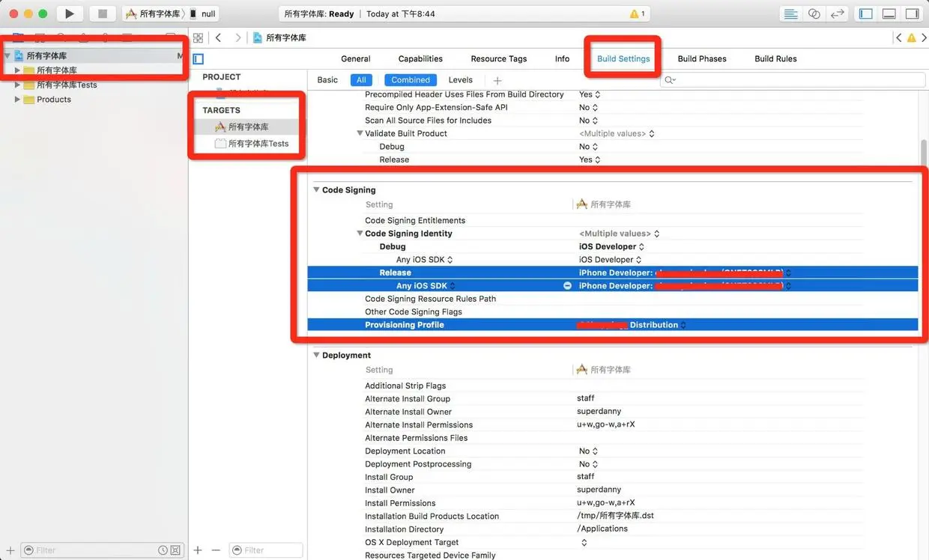This screenshot has width=929, height=560.
Task: Go forward in the jump bar
Action: tap(237, 37)
